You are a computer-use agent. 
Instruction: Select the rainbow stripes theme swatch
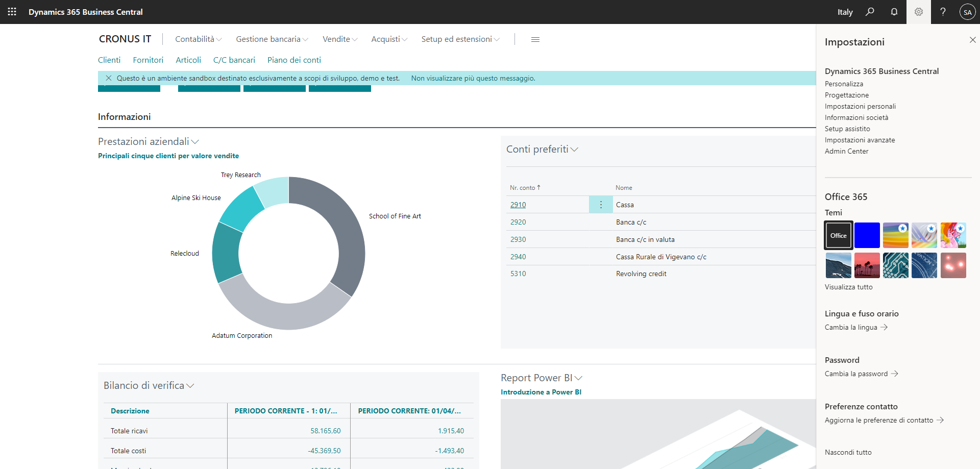pos(896,235)
